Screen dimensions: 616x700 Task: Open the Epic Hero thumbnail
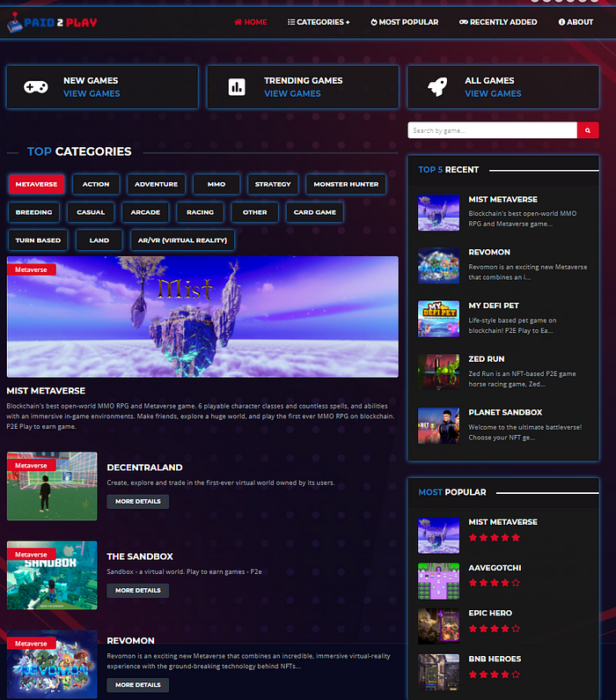(438, 626)
